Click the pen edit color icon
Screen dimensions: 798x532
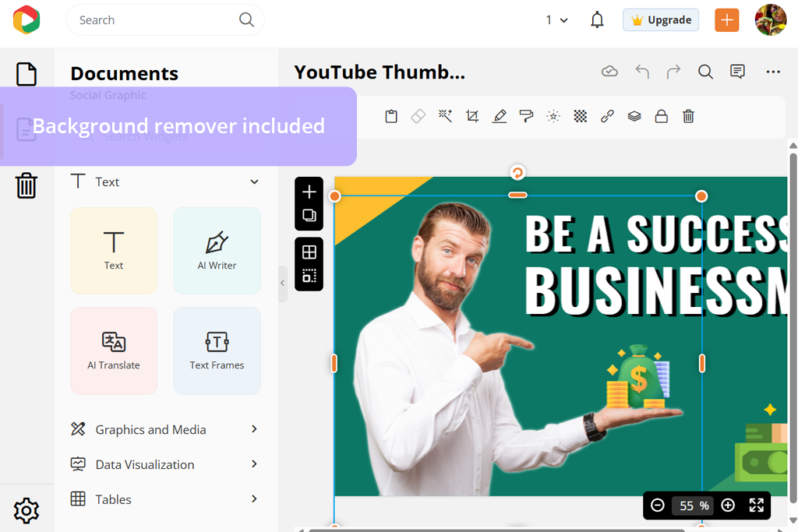point(500,117)
